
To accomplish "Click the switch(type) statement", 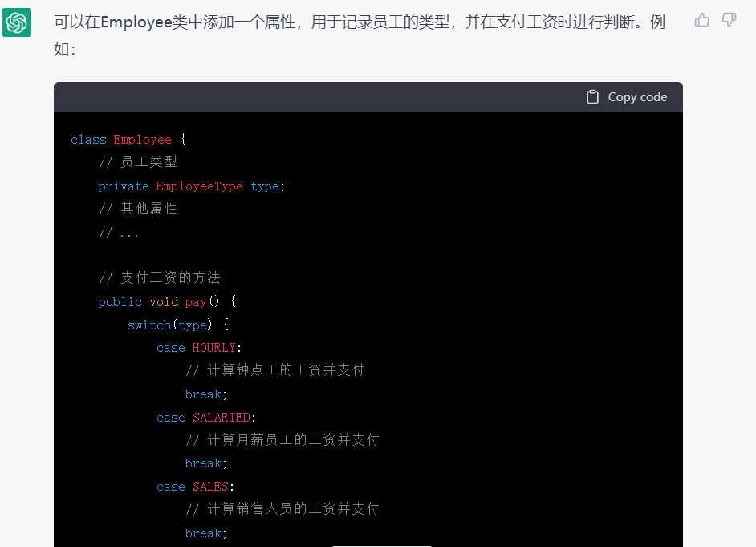I will 169,325.
